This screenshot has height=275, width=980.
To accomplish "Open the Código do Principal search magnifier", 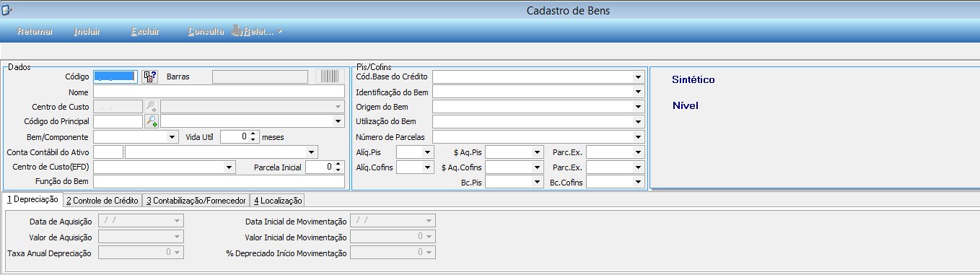I will [x=151, y=121].
